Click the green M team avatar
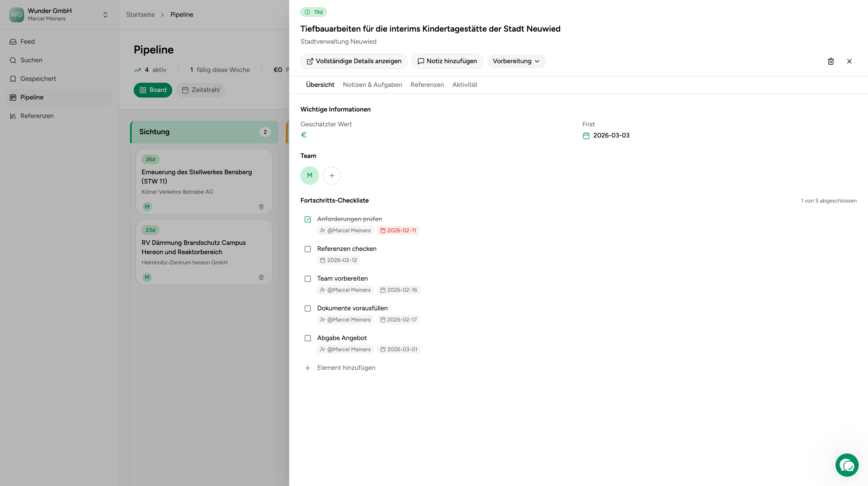The image size is (868, 486). [x=309, y=176]
